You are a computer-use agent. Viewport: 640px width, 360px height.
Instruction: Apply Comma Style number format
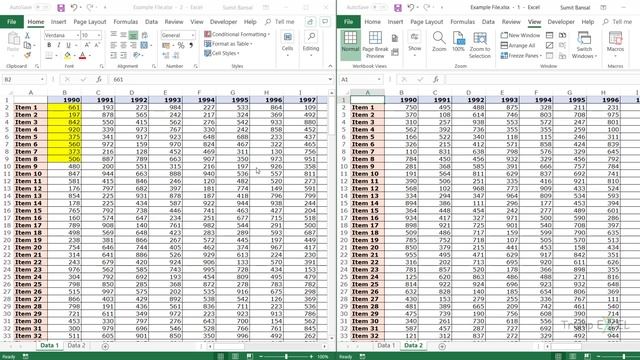click(x=191, y=45)
